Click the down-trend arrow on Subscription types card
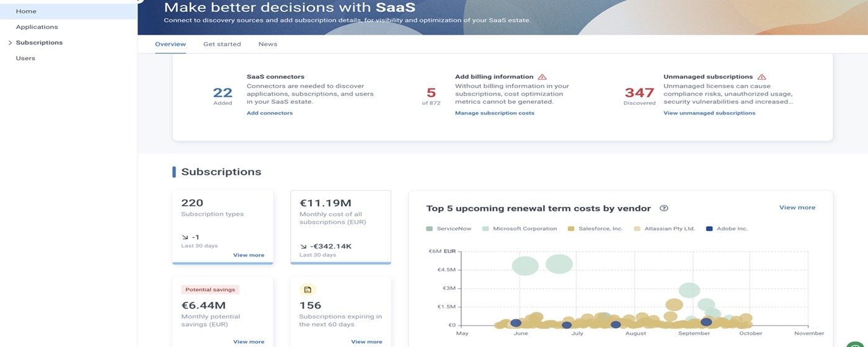868x347 pixels. click(185, 237)
